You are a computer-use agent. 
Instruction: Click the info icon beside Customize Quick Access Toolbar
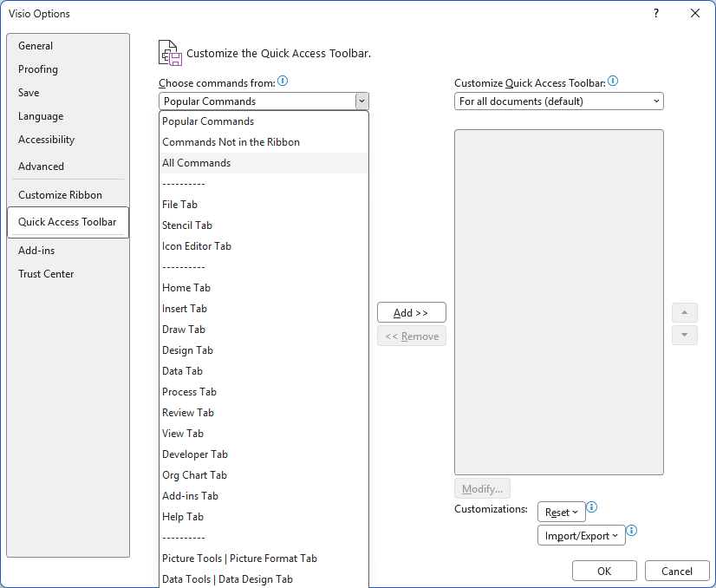(x=613, y=82)
